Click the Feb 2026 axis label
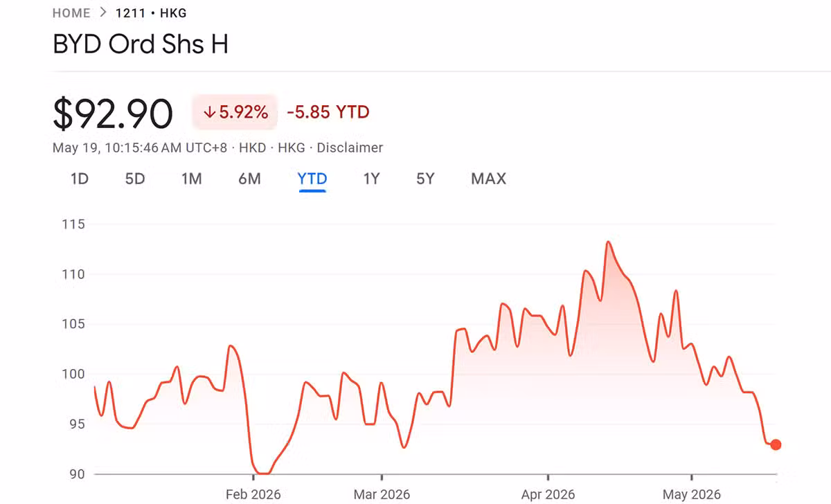 (x=253, y=494)
